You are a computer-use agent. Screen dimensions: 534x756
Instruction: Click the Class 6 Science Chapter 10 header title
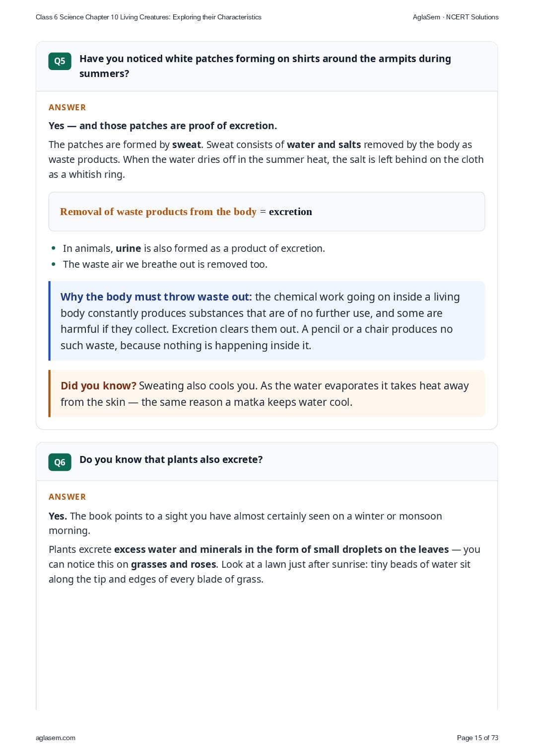[148, 17]
